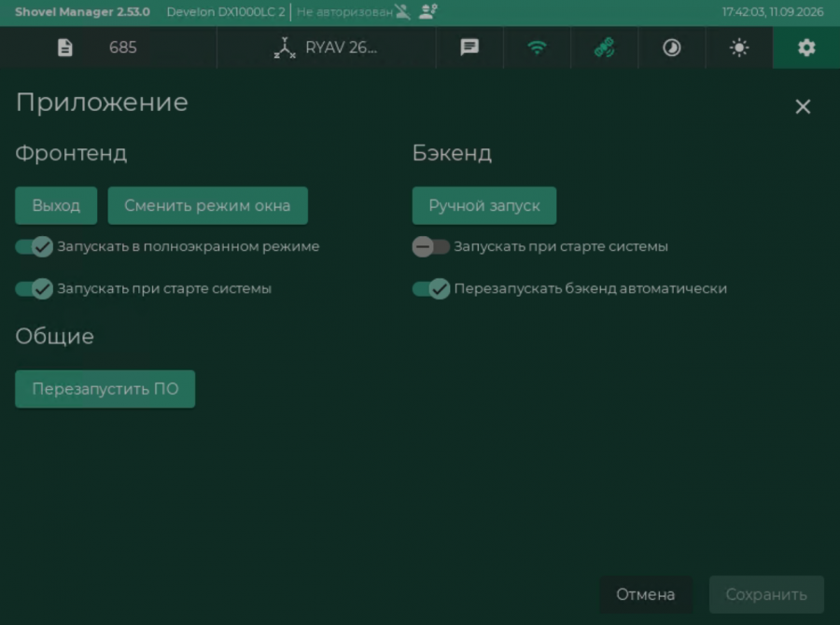Open the document icon next to 685

click(x=64, y=48)
